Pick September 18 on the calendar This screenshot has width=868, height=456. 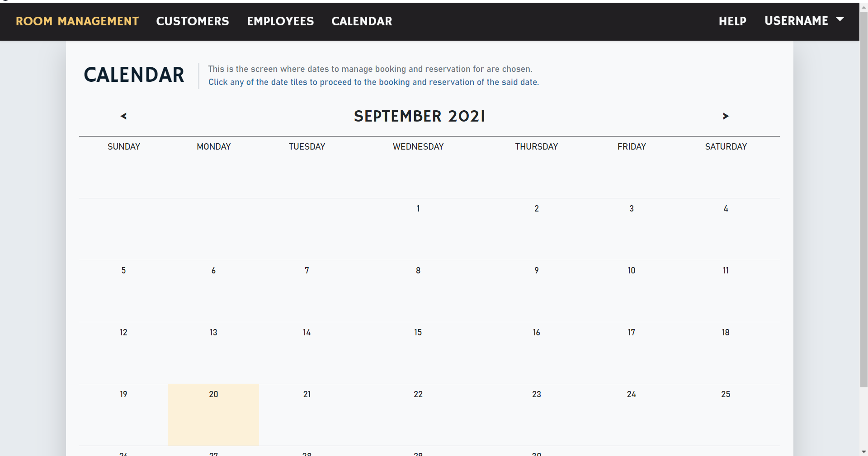tap(726, 353)
